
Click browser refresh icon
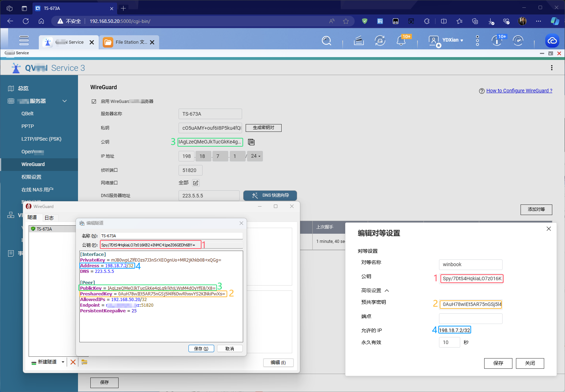click(26, 21)
